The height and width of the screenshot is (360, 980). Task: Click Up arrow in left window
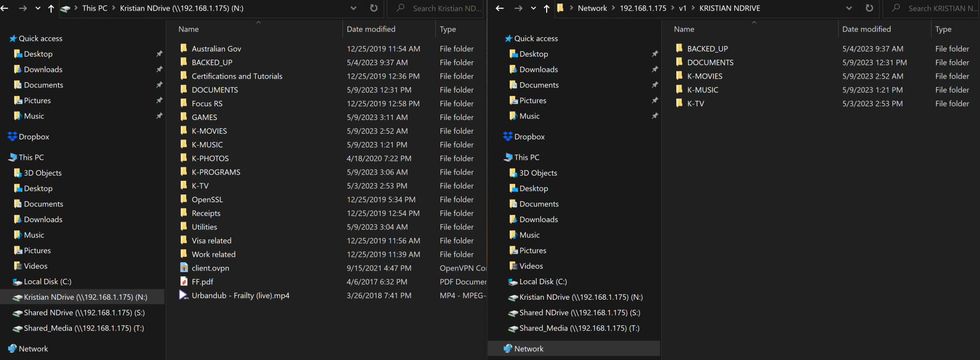(51, 8)
